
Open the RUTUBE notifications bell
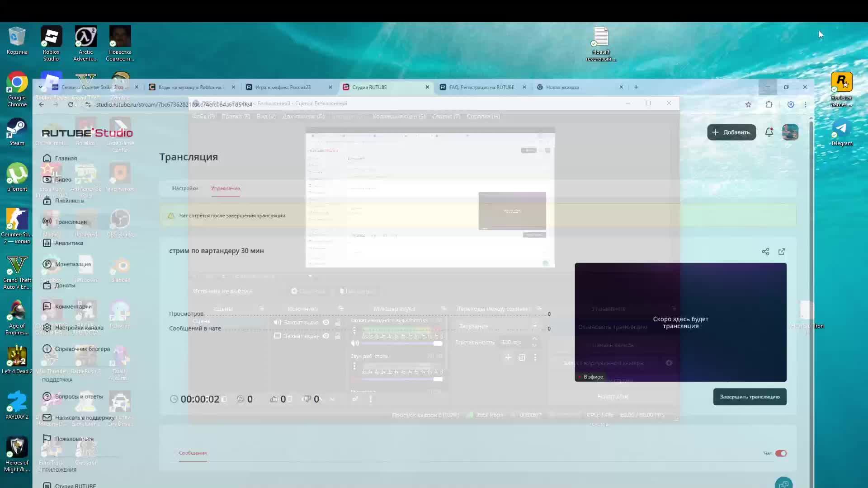click(769, 132)
